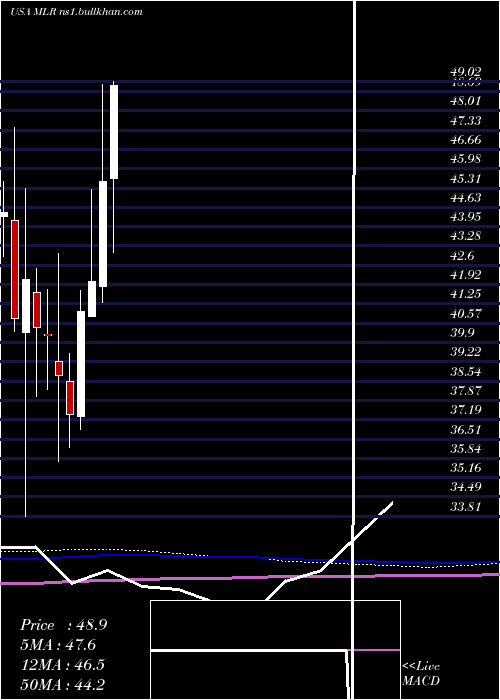
Task: Select the 36.51 price axis label
Action: pyautogui.click(x=465, y=430)
